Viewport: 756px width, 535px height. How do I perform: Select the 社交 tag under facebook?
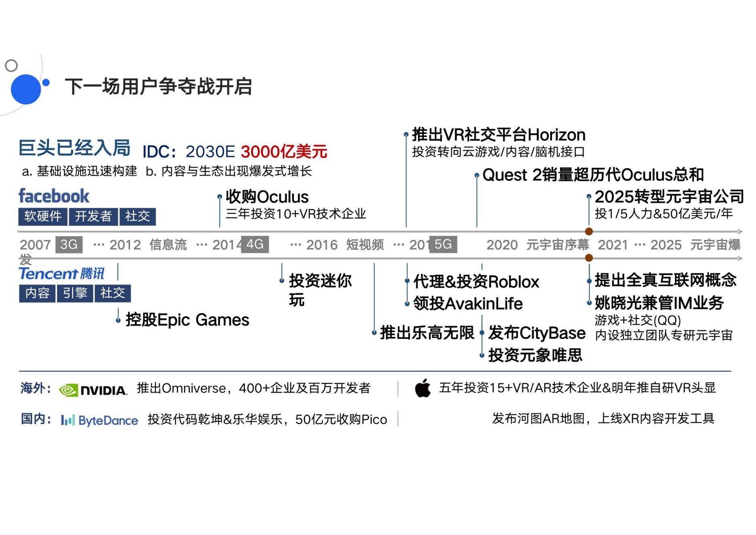(137, 216)
